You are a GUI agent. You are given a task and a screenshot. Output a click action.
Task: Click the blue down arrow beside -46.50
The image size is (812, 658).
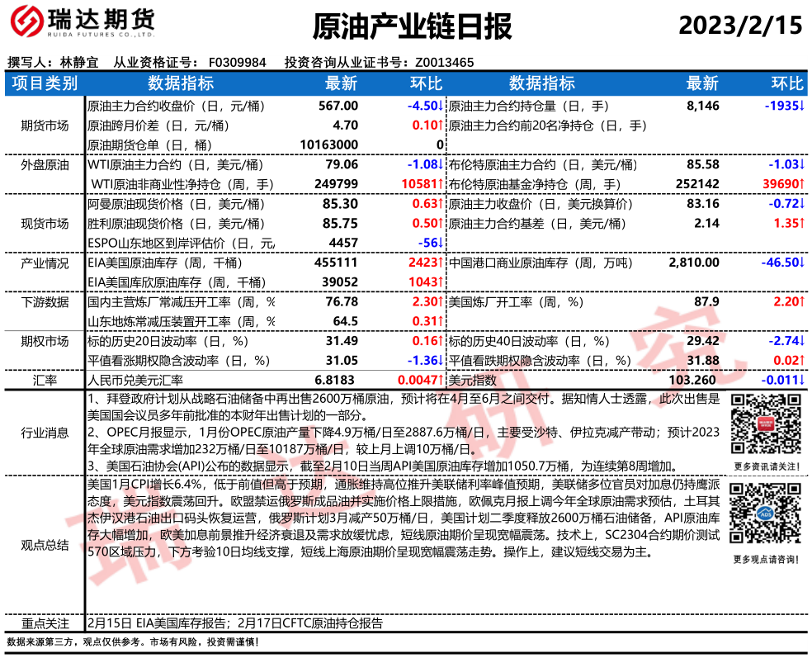tap(802, 263)
